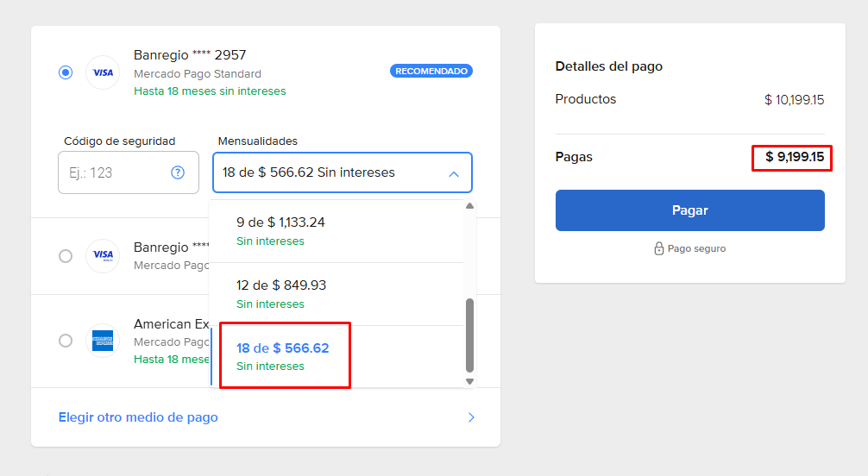Screen dimensions: 868x476
Task: Focus the Código de seguridad input field
Action: [x=112, y=172]
